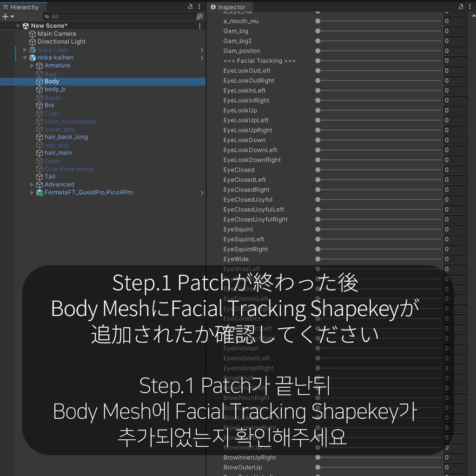Toggle the Hierarchy padlock
This screenshot has width=476, height=476.
(x=190, y=7)
